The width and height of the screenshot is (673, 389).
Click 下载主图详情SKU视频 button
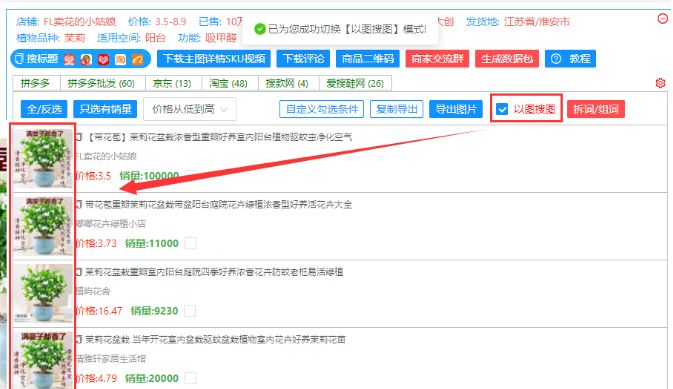pyautogui.click(x=214, y=59)
